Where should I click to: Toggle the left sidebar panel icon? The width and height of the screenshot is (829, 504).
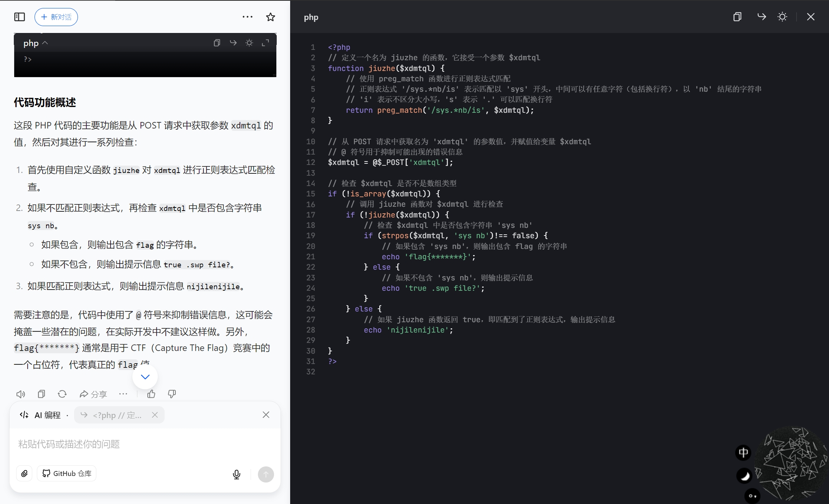pos(20,17)
